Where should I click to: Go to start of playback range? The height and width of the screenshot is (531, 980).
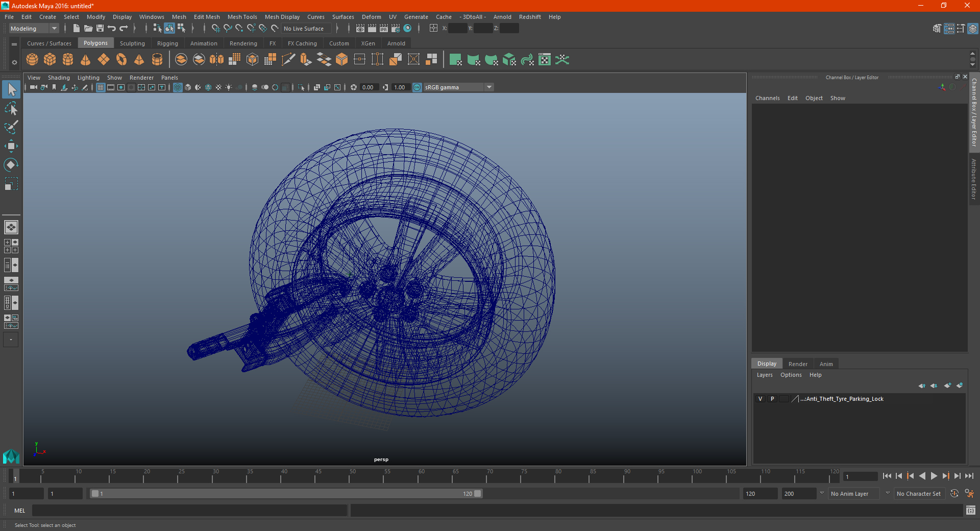[x=887, y=476]
